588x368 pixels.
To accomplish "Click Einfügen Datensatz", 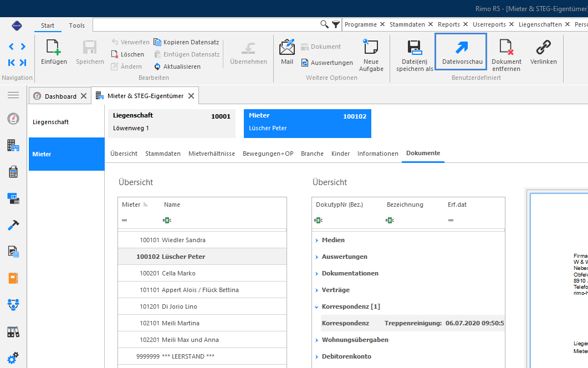I will [x=187, y=54].
